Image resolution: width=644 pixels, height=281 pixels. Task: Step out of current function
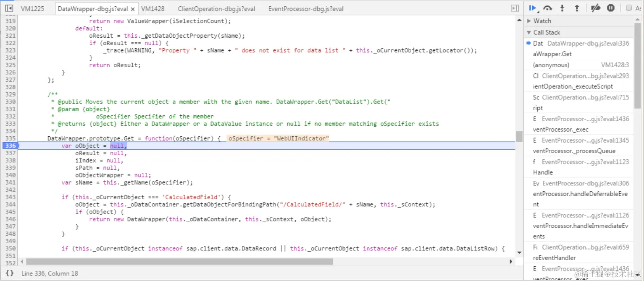coord(577,8)
